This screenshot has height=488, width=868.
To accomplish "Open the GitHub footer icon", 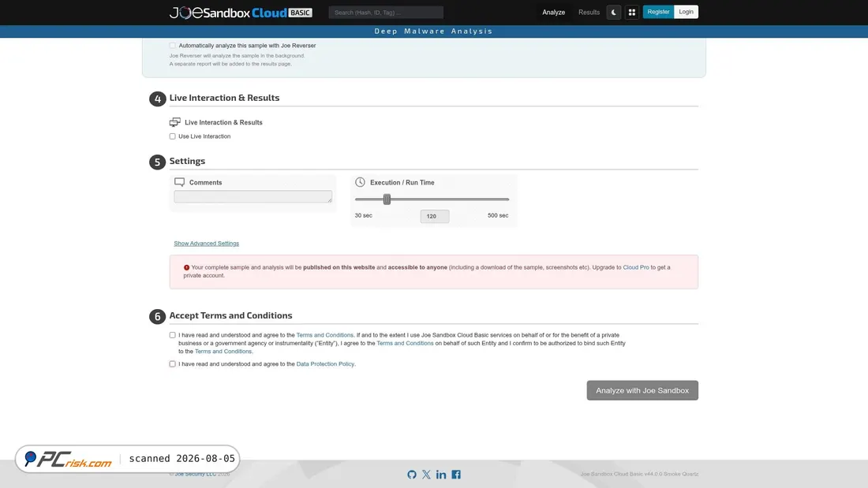I will point(412,474).
